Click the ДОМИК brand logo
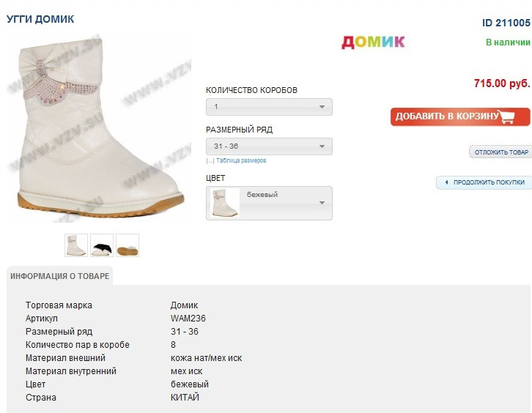This screenshot has height=413, width=532. point(373,42)
